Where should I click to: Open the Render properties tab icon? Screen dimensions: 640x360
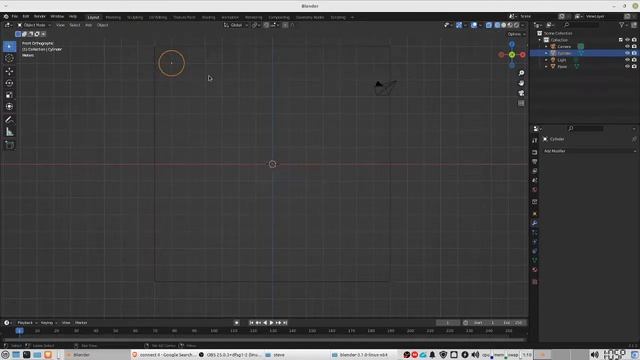534,152
